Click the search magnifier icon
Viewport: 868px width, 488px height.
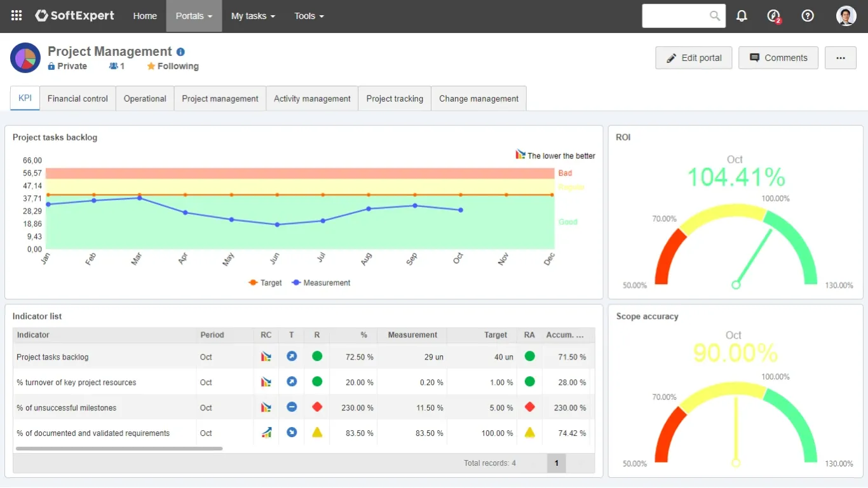click(x=715, y=16)
